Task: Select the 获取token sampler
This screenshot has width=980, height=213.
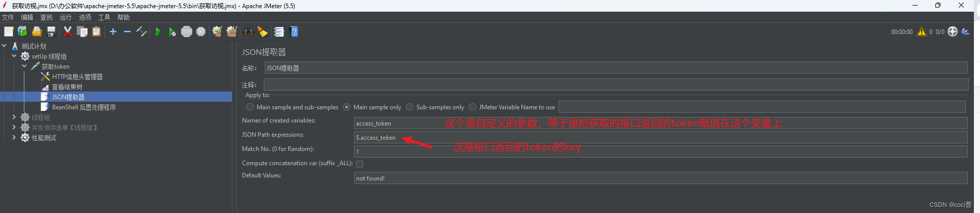Action: pos(55,67)
